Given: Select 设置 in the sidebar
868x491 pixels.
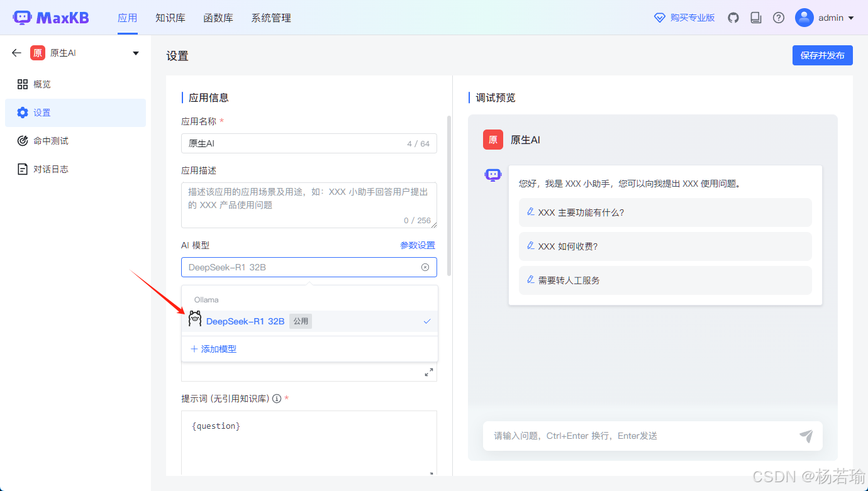Looking at the screenshot, I should coord(75,113).
